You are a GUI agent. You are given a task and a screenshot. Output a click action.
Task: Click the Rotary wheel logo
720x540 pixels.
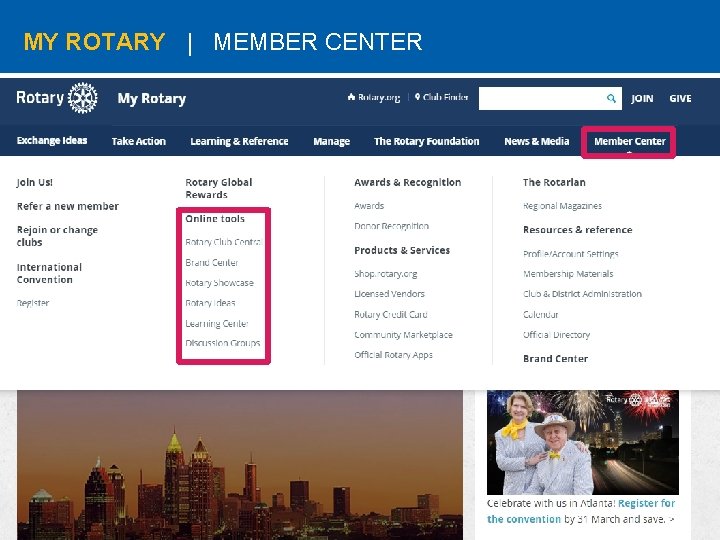click(83, 98)
